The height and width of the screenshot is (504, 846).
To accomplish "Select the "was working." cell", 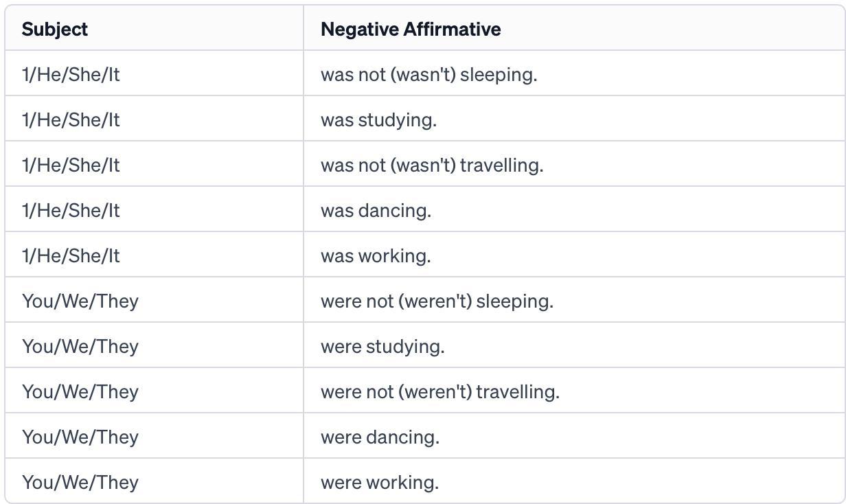I will (x=376, y=255).
